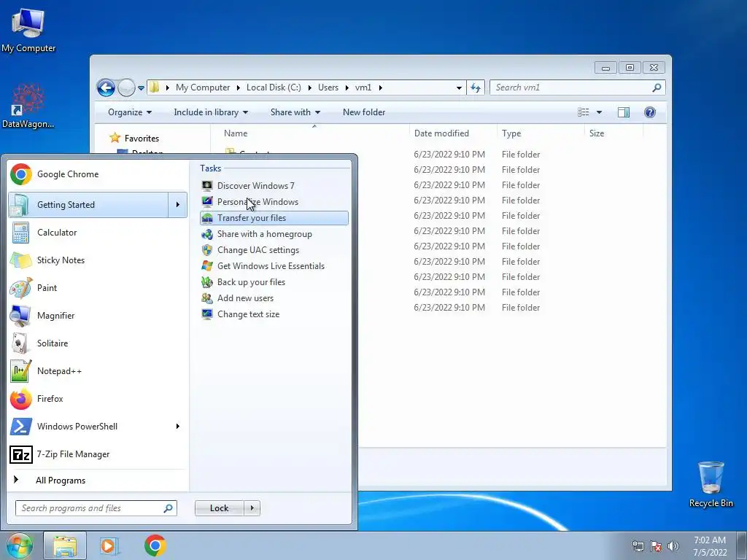Open the Action Center flag tray icon

(x=656, y=547)
